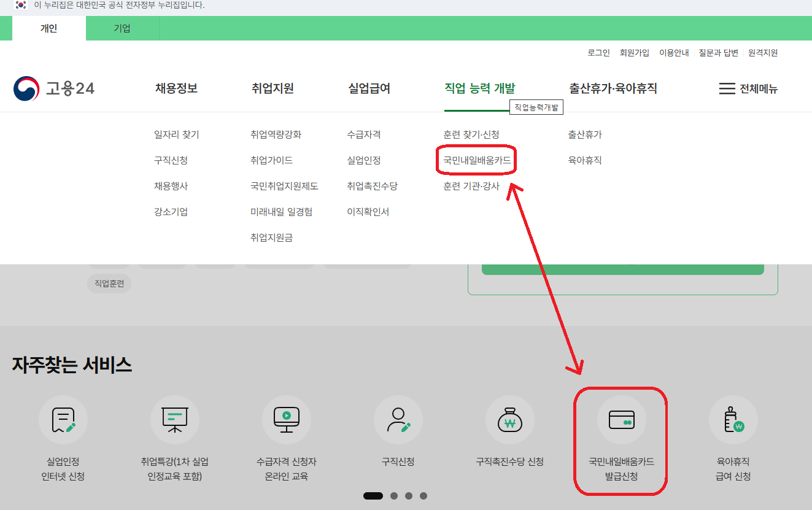
Task: Click the highlighted 국민내일배움카드 link
Action: pos(476,160)
